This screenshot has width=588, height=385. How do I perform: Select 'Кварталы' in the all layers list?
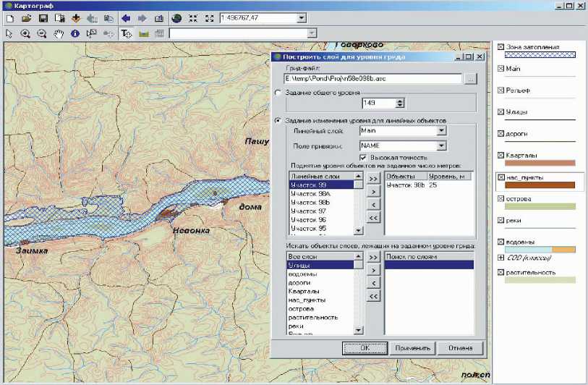tap(304, 291)
